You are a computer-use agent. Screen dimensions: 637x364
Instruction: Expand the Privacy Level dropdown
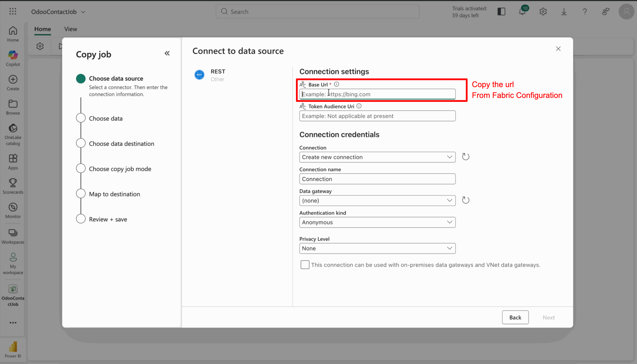(x=377, y=248)
